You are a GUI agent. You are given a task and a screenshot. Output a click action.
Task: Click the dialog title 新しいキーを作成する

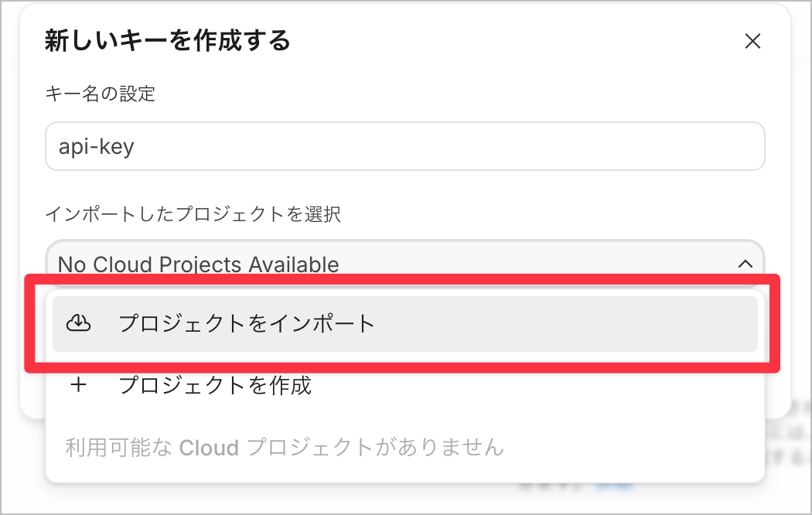pyautogui.click(x=168, y=40)
